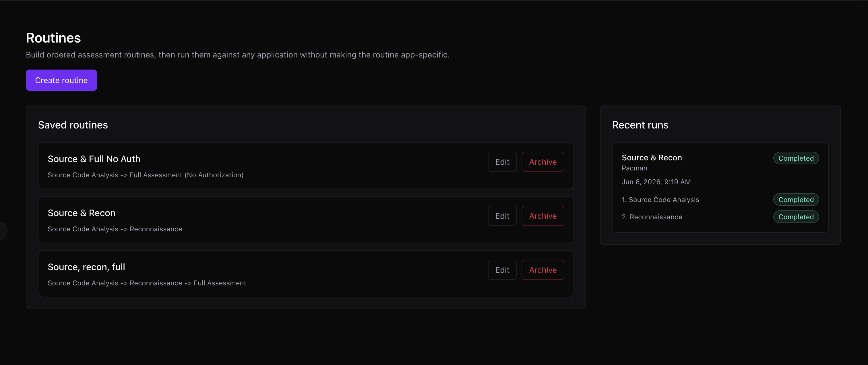Screen dimensions: 868x365
Task: Click the 2. Reconnaissance step
Action: tap(652, 217)
